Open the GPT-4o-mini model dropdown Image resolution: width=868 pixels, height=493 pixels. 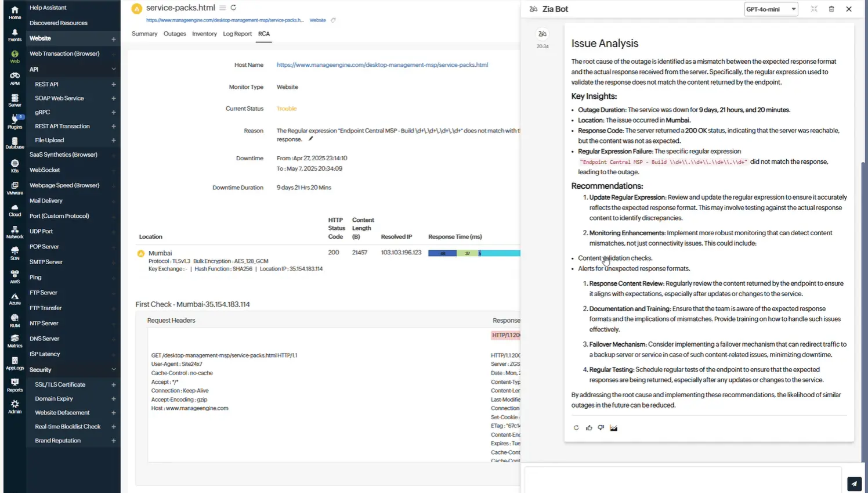coord(771,9)
